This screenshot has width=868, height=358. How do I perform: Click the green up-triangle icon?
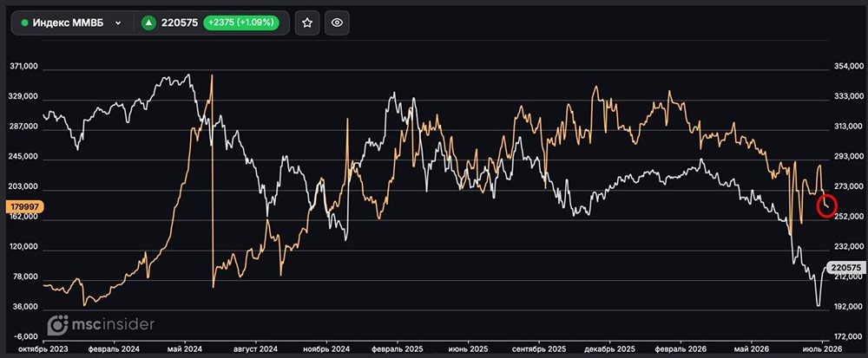pos(148,23)
